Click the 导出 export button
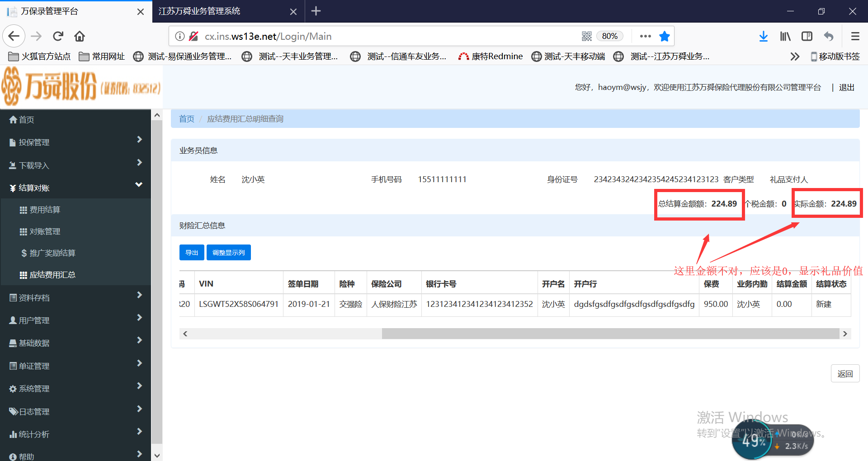The image size is (868, 461). (x=192, y=253)
